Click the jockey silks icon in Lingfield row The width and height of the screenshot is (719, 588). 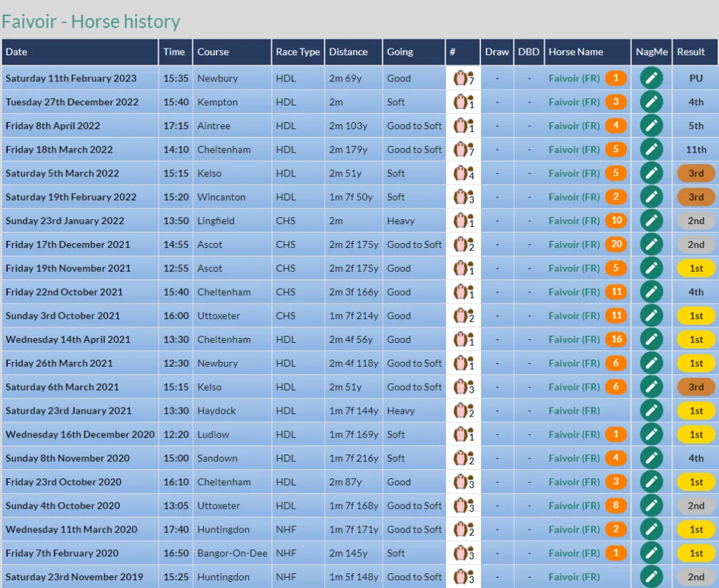(463, 221)
